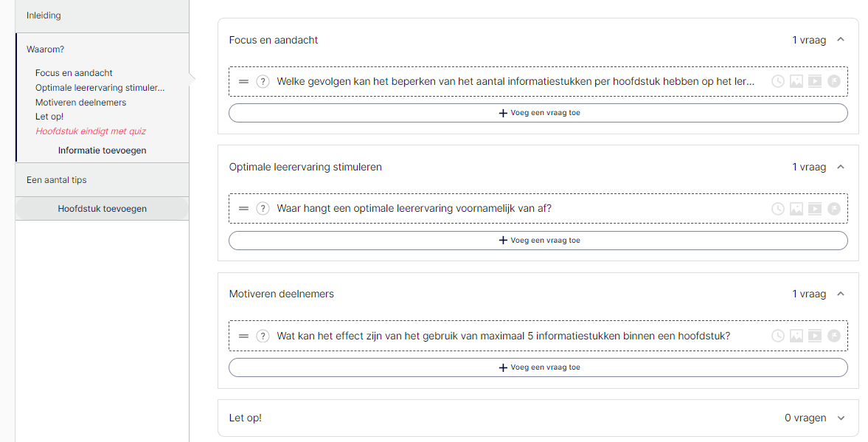The height and width of the screenshot is (442, 868).
Task: Click video icon on 'Waar hangt een optimale' question
Action: (x=815, y=209)
